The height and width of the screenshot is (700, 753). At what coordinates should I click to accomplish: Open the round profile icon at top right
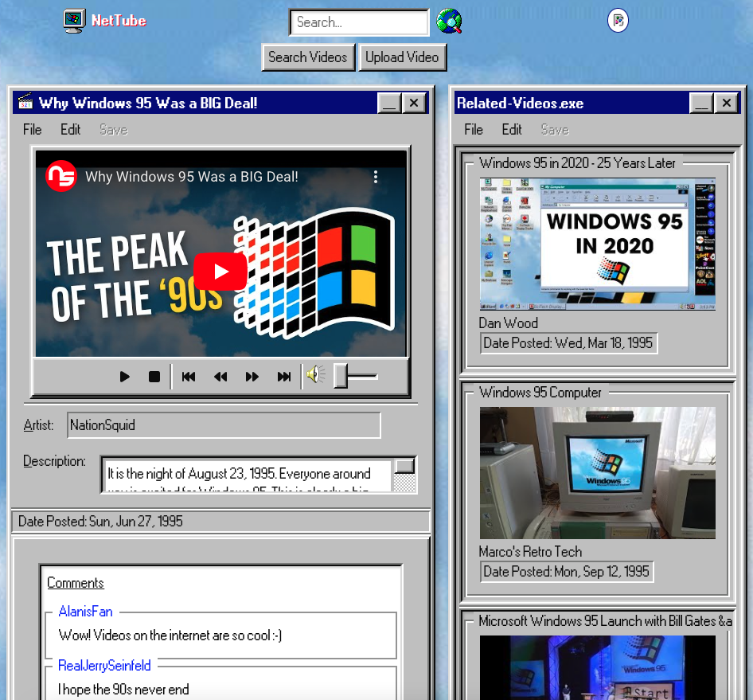pyautogui.click(x=618, y=21)
